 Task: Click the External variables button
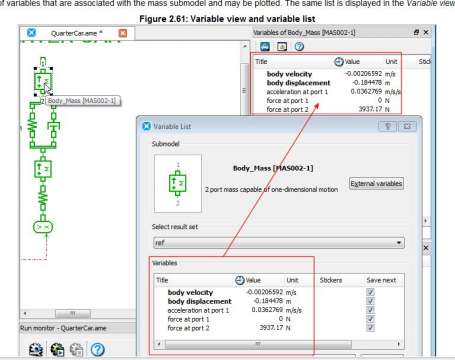point(376,184)
